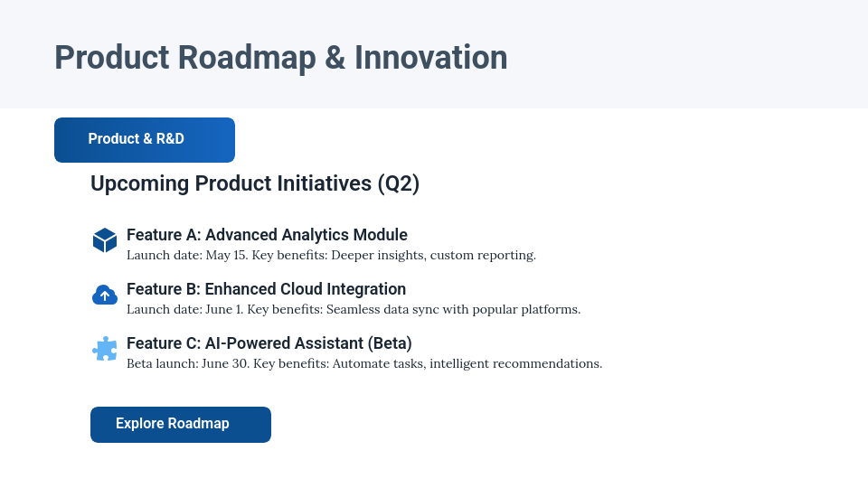
Task: Click the 'Automate tasks, intelligent recommendations' text
Action: click(x=467, y=364)
